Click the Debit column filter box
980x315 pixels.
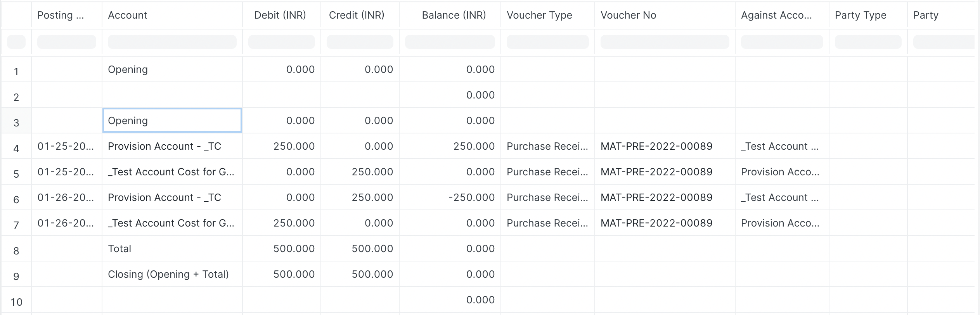click(281, 42)
